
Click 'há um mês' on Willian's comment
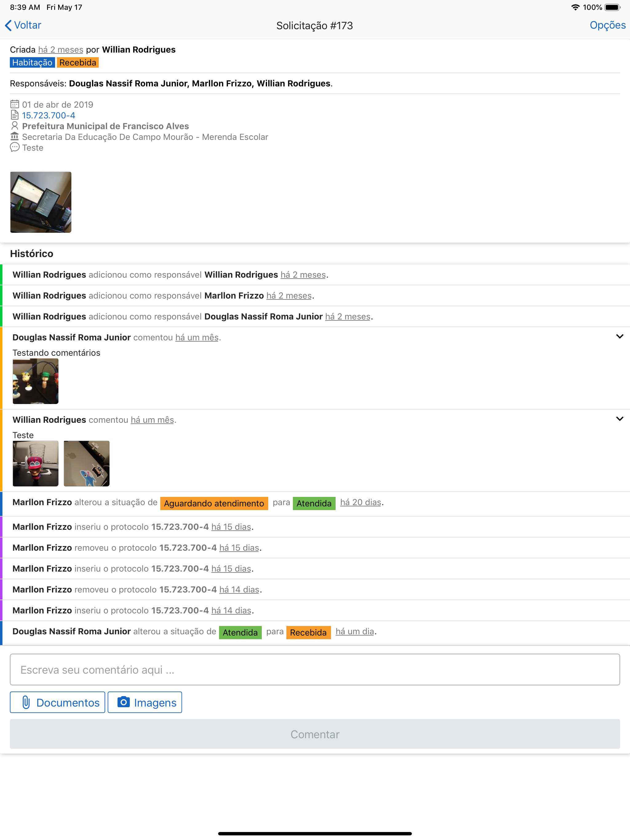(x=152, y=420)
